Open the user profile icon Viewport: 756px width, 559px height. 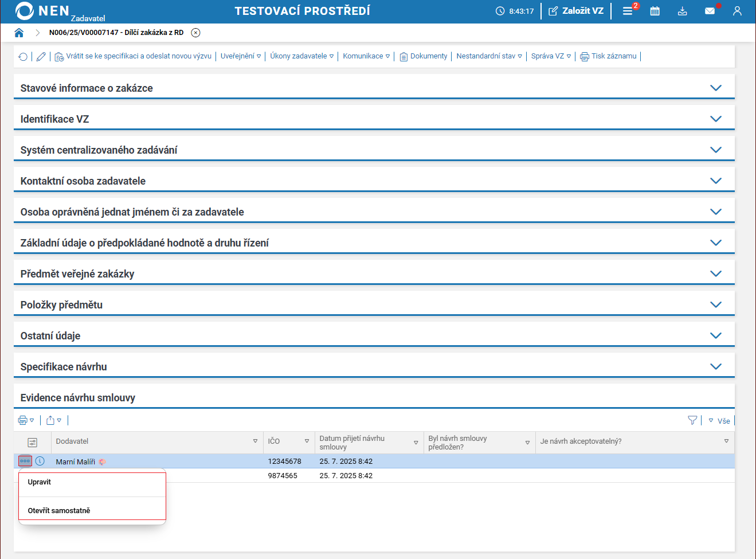pyautogui.click(x=738, y=11)
